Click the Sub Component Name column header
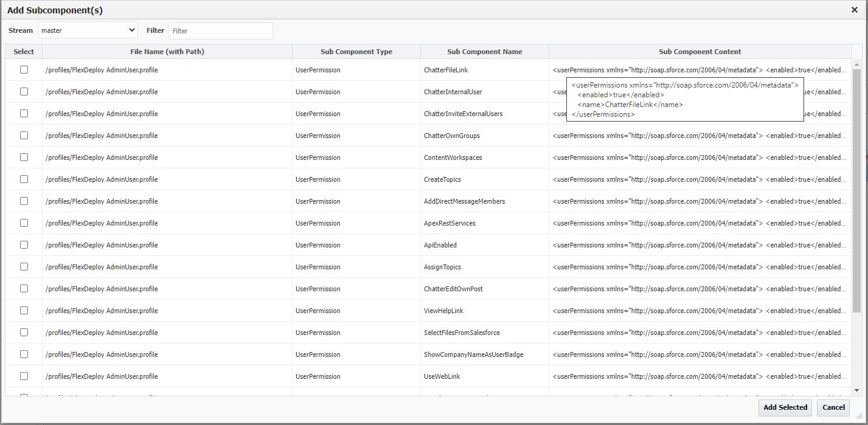This screenshot has height=425, width=868. click(485, 52)
